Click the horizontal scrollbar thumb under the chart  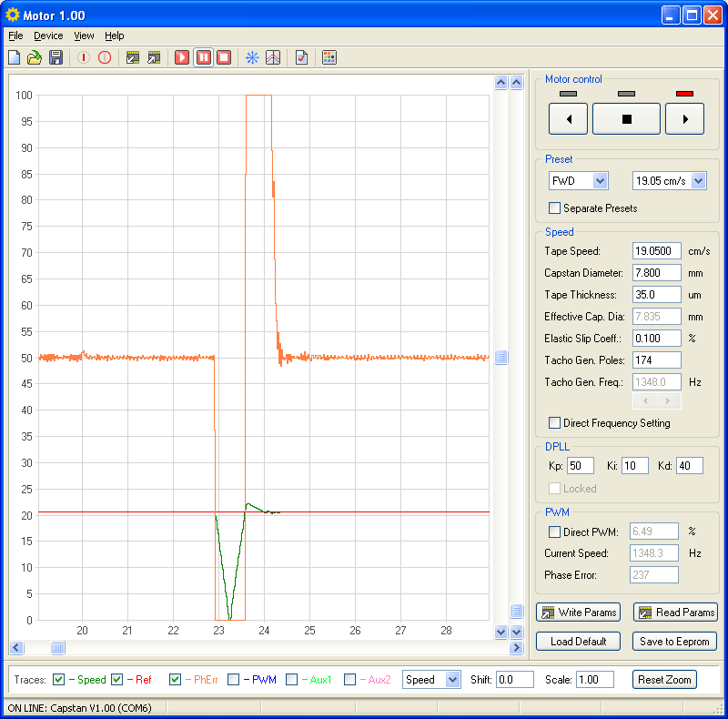point(57,647)
